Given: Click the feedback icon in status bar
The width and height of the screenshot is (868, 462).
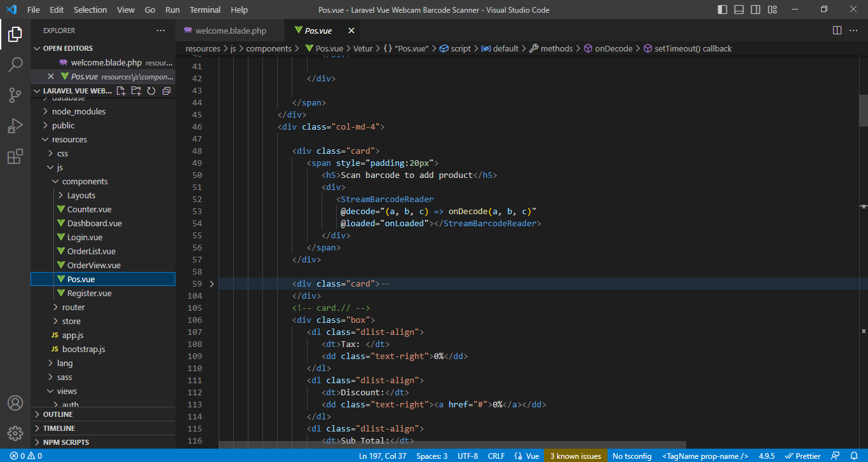Looking at the screenshot, I should [x=836, y=456].
